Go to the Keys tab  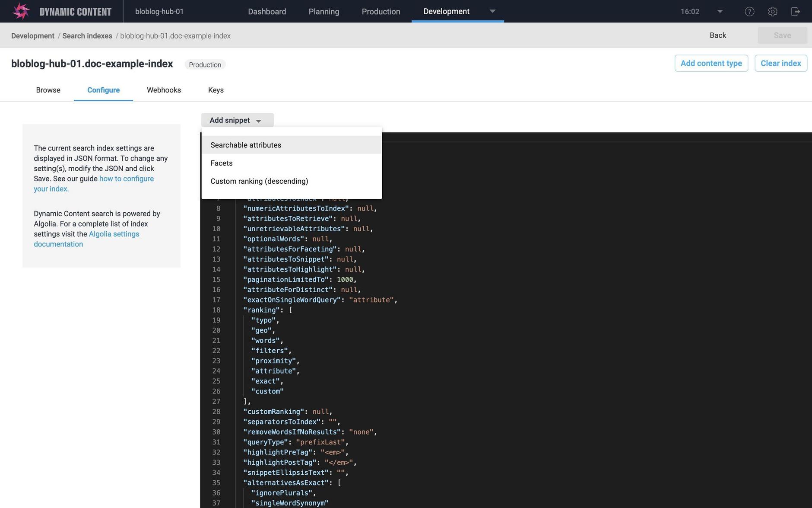click(x=216, y=90)
